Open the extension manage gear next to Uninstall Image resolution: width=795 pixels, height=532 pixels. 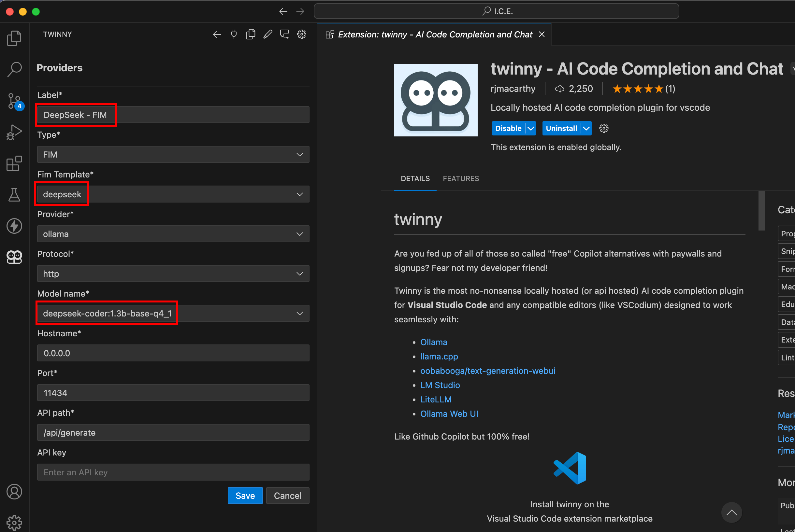pos(604,128)
